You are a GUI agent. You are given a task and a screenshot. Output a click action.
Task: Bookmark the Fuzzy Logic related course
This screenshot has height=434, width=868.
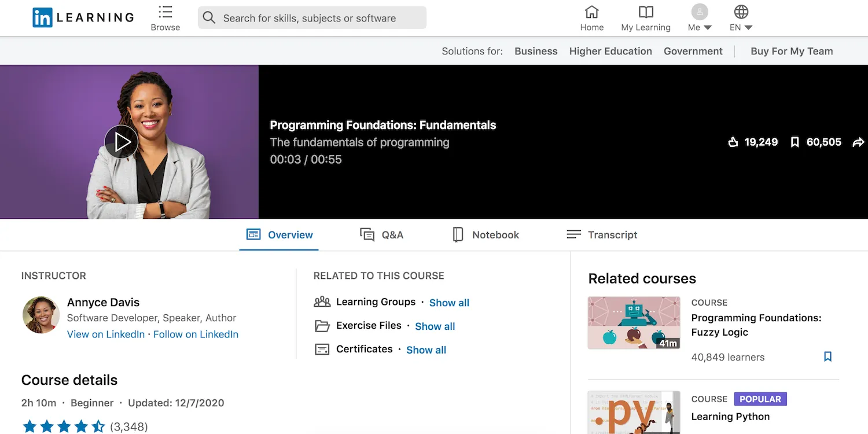[827, 356]
